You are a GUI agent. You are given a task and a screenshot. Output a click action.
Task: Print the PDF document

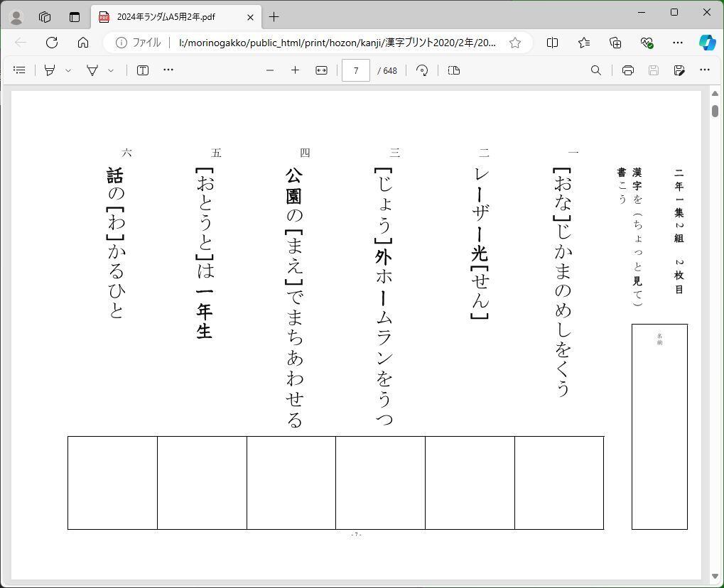(x=627, y=70)
